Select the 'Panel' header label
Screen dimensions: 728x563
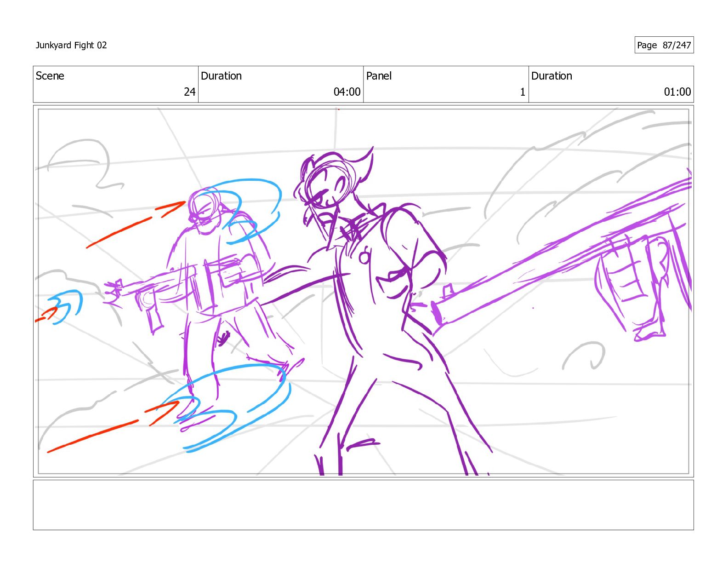[379, 76]
